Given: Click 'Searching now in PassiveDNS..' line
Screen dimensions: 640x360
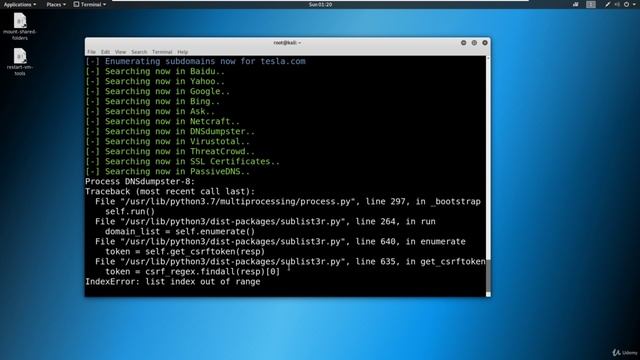Looking at the screenshot, I should [168, 171].
